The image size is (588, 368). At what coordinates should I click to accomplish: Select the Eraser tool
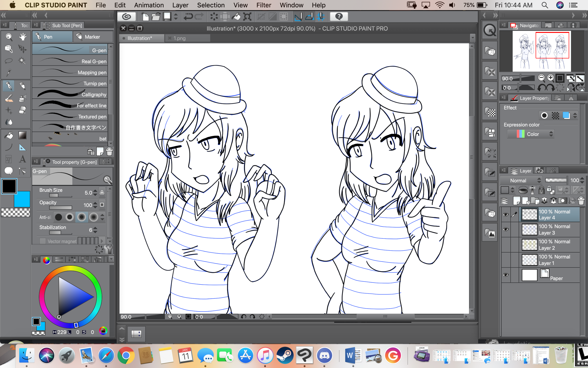coord(23,110)
